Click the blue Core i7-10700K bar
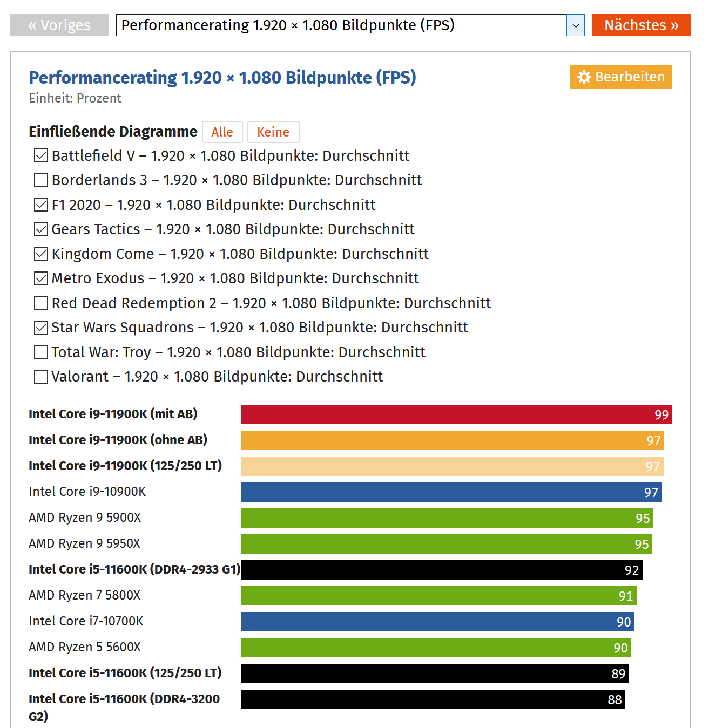The image size is (709, 728). (x=437, y=622)
